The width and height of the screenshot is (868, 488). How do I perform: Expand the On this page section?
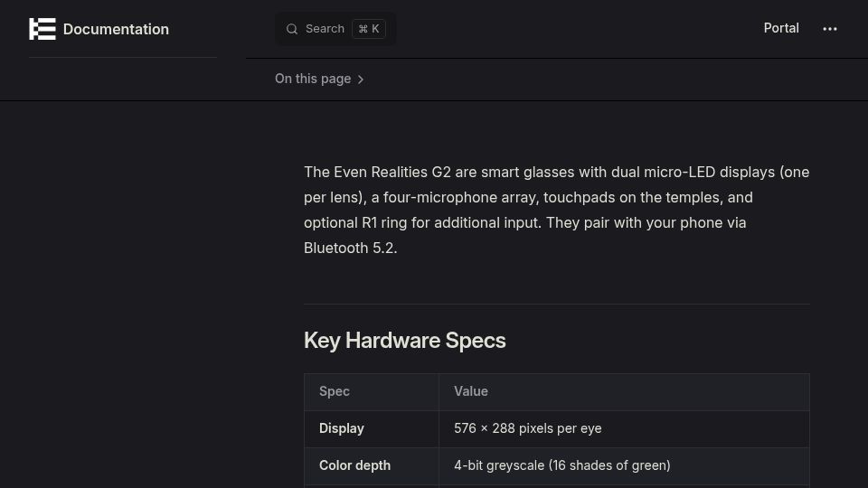319,80
